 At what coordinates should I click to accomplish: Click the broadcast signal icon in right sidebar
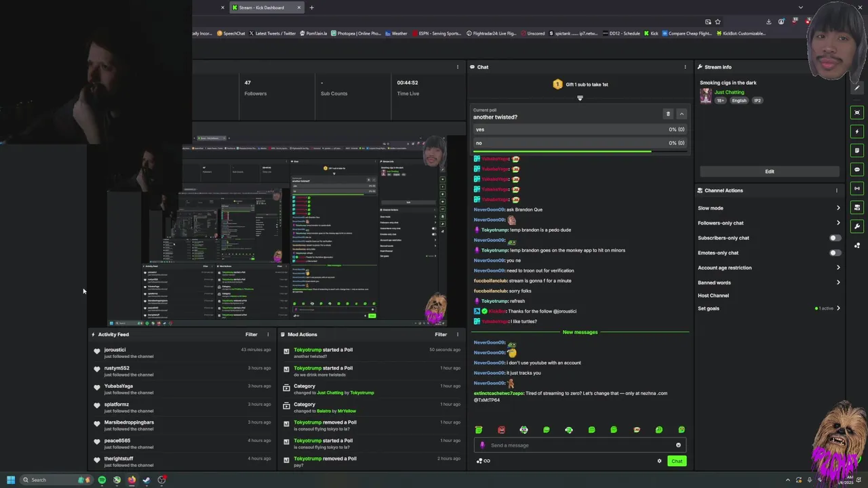click(857, 188)
